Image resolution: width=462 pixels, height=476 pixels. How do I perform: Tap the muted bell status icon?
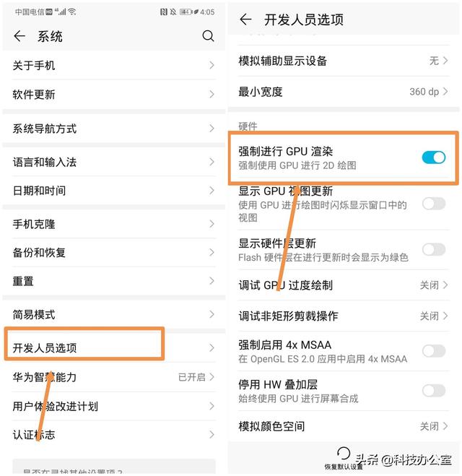pos(173,12)
